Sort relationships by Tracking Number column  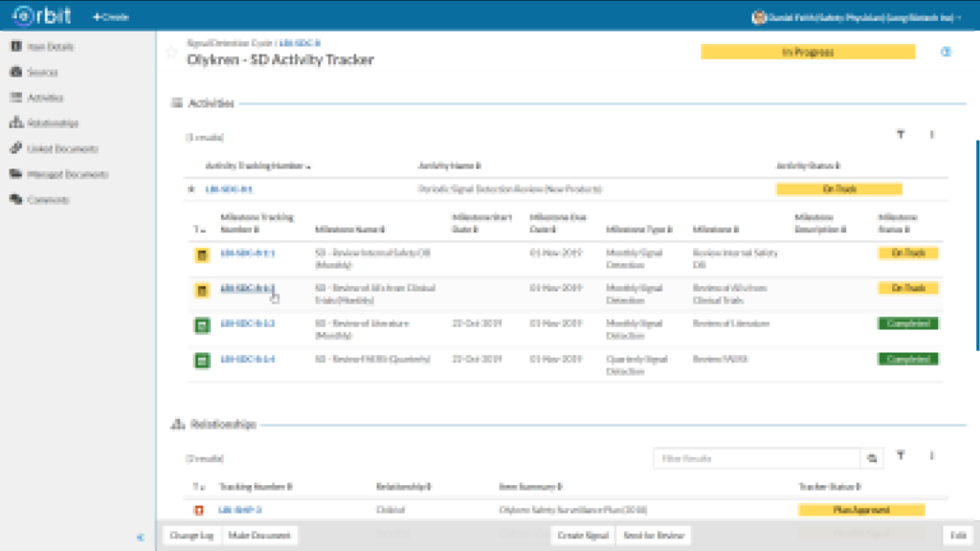pos(256,487)
